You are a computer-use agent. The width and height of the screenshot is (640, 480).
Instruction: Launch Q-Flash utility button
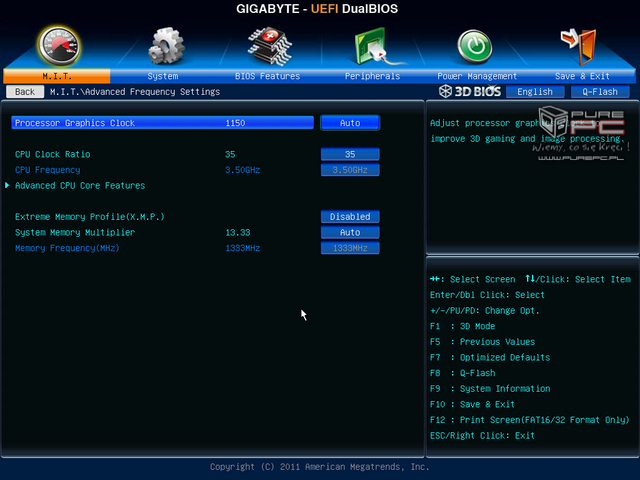(600, 92)
